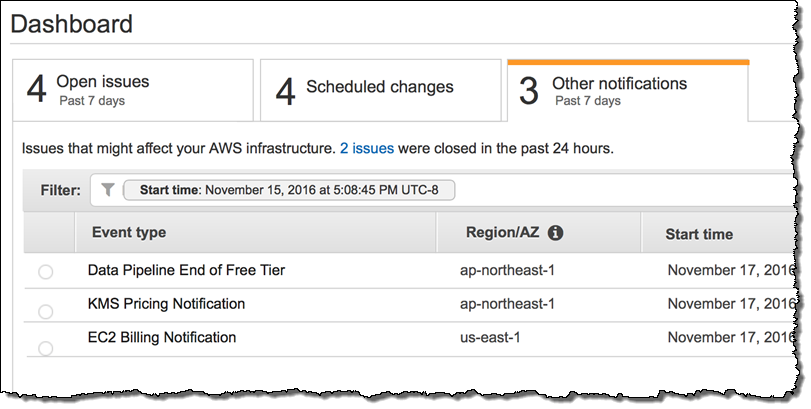The image size is (811, 409).
Task: Sort by the Event type column header
Action: (129, 233)
